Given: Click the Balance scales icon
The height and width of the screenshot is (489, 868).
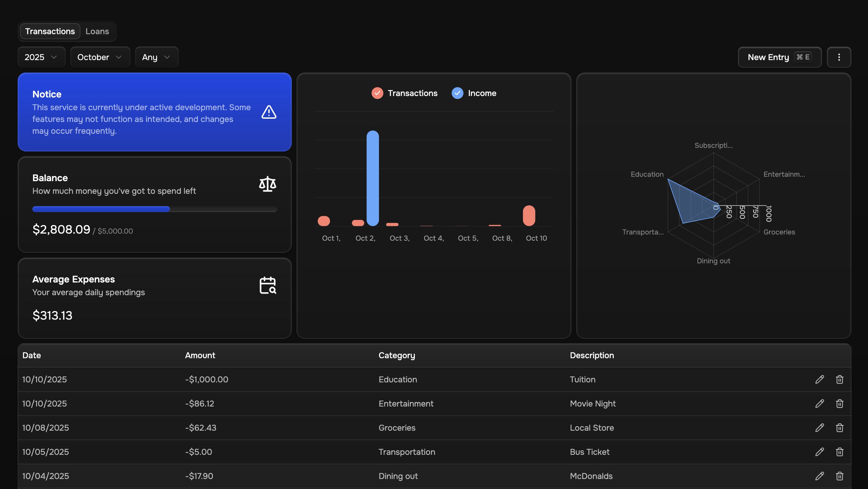Looking at the screenshot, I should pos(268,184).
